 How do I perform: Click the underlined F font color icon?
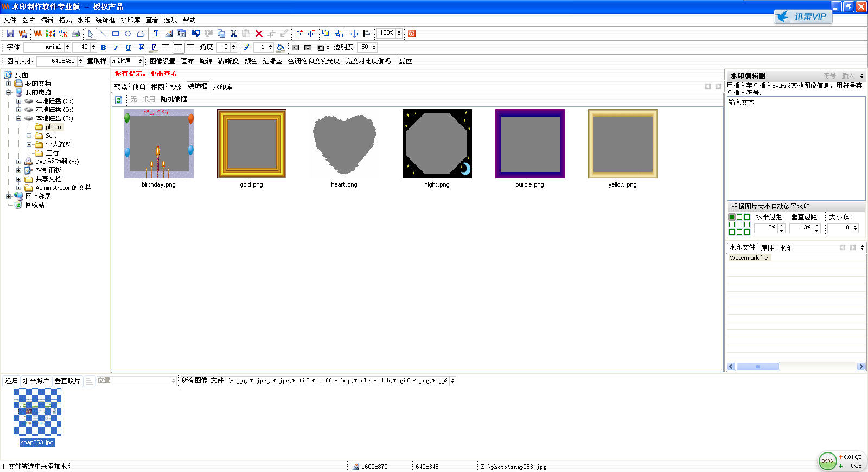(x=154, y=47)
